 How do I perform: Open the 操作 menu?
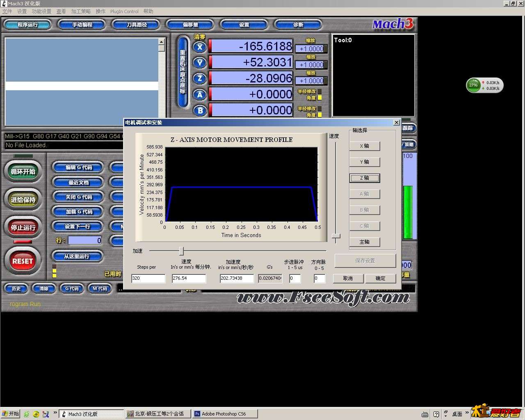click(100, 11)
